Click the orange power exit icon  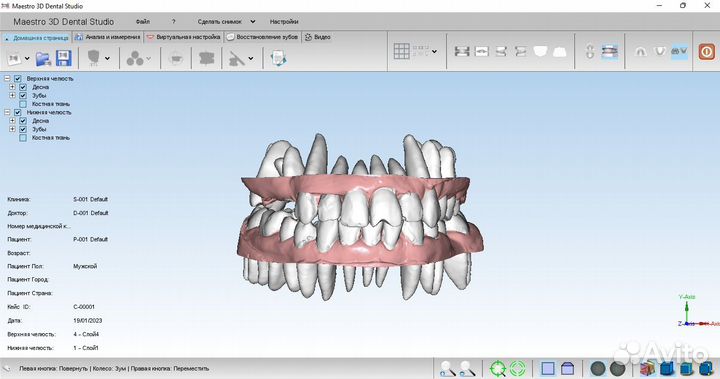tap(707, 51)
